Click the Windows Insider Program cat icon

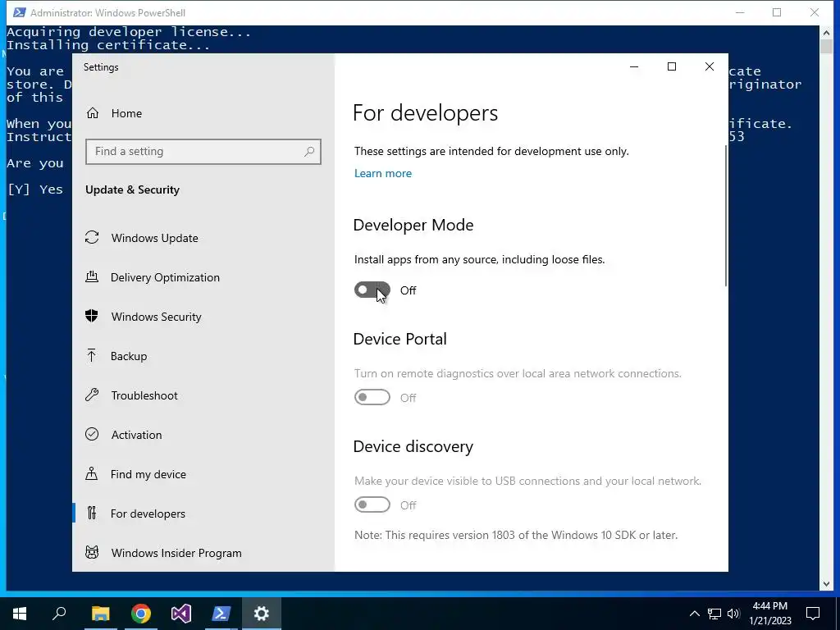92,552
